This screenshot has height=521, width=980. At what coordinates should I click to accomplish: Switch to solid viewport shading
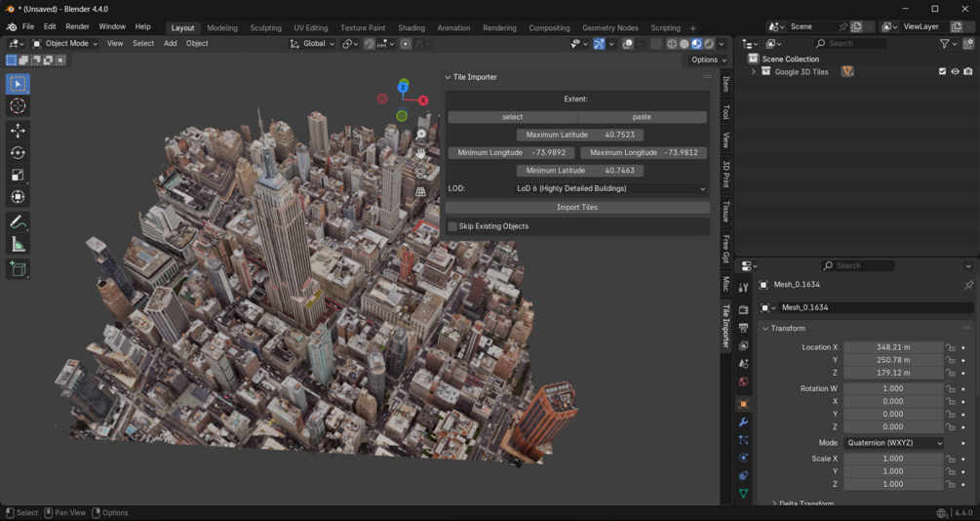685,44
